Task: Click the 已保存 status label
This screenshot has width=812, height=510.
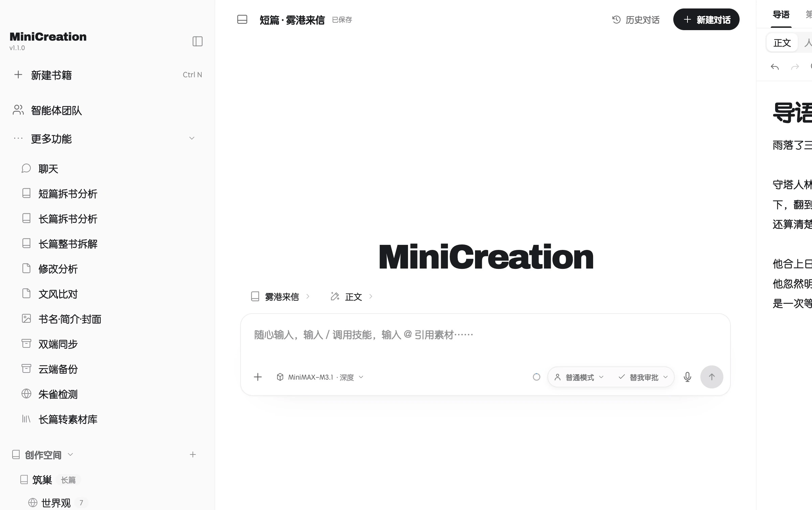Action: point(342,20)
